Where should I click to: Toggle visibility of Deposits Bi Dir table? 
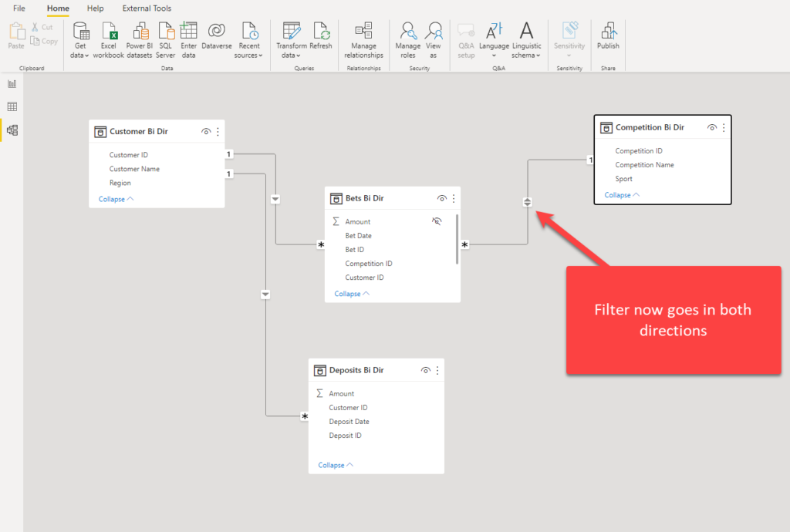click(x=425, y=370)
